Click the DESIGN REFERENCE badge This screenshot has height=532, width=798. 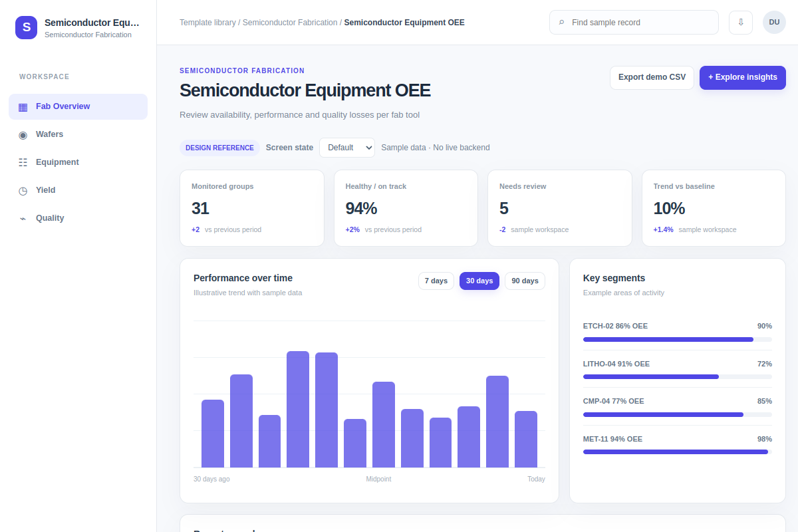(219, 148)
